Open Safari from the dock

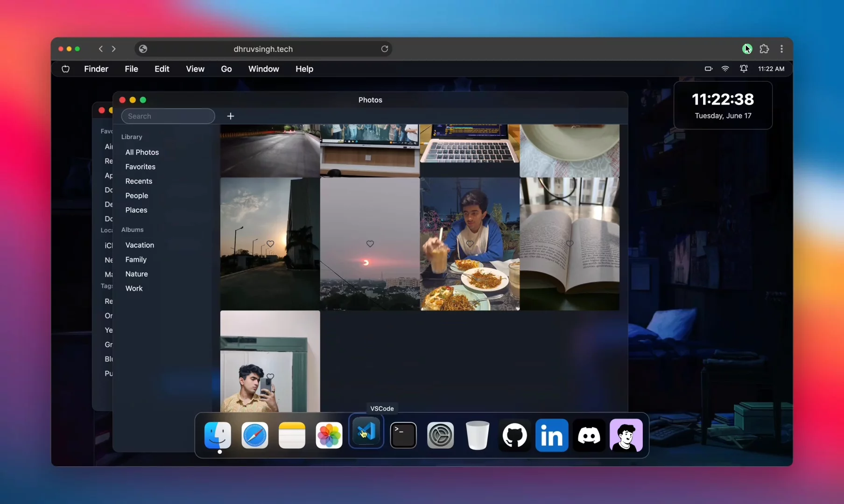coord(255,435)
